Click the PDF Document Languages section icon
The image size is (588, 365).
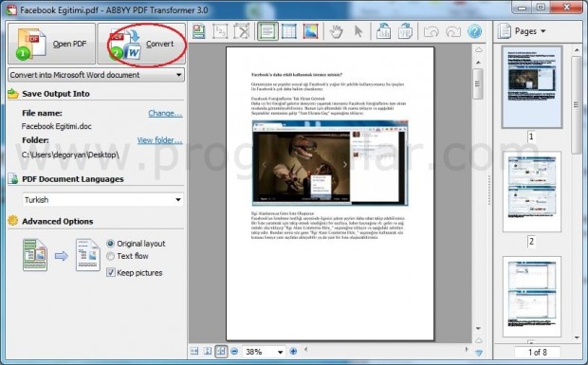[12, 179]
